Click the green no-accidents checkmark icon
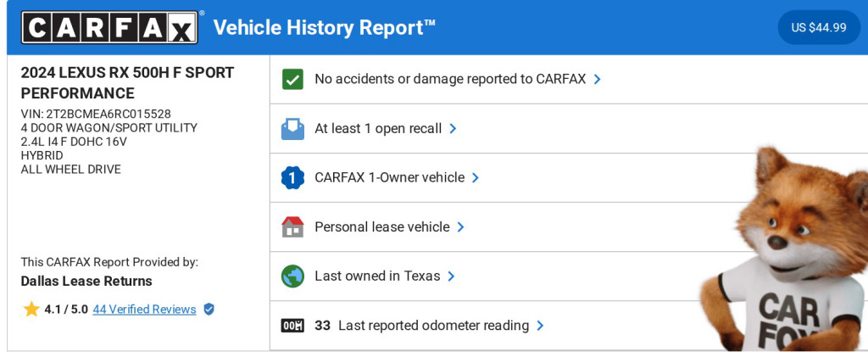The width and height of the screenshot is (868, 352). 292,79
